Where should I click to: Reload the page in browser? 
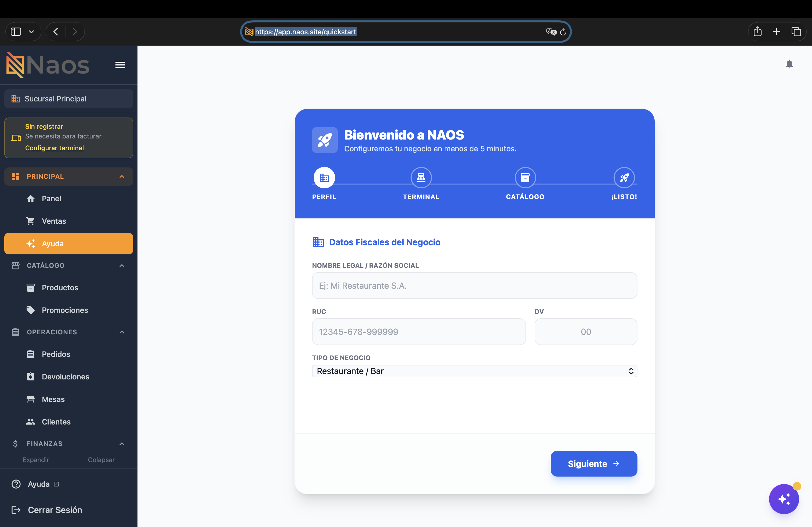pos(563,32)
